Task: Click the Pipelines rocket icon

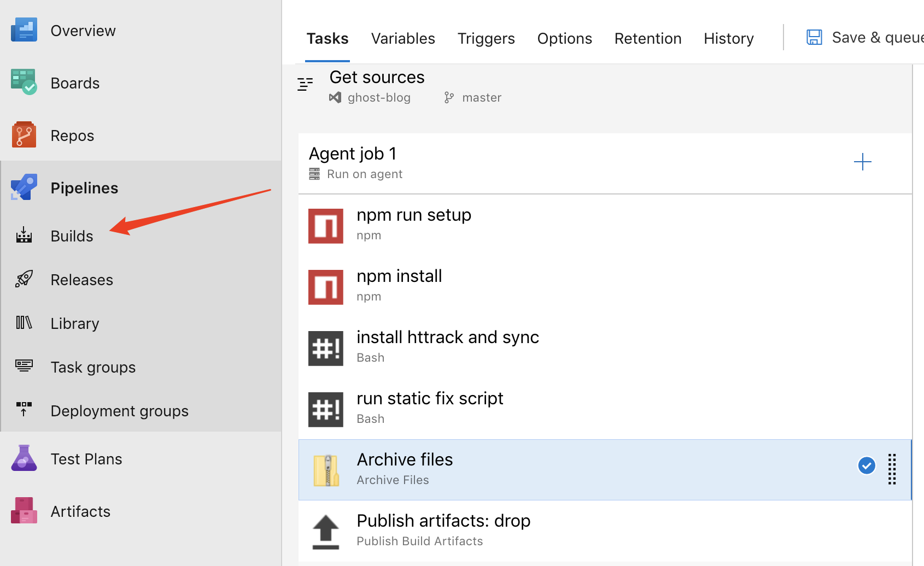Action: pyautogui.click(x=24, y=187)
